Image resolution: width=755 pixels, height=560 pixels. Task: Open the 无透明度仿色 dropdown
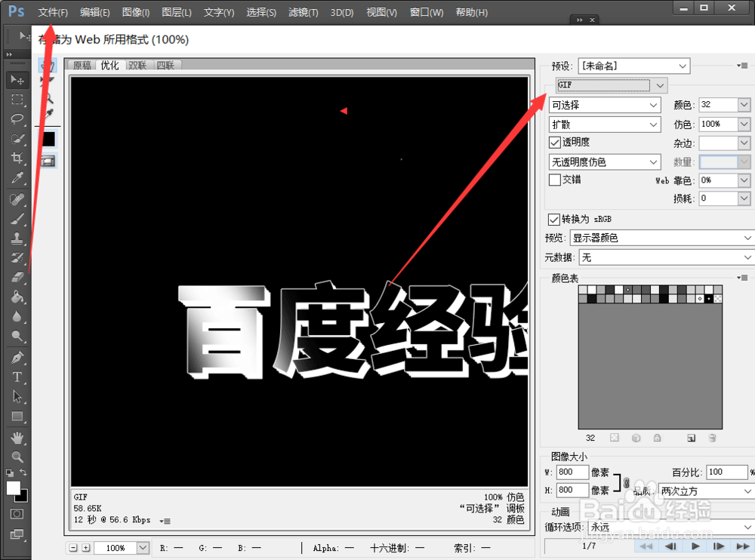pos(605,162)
